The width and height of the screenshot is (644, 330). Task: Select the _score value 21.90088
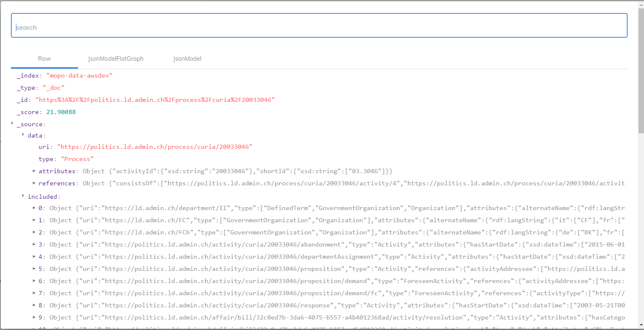tap(61, 112)
